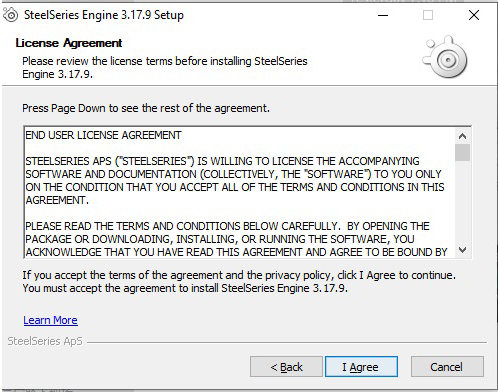The width and height of the screenshot is (498, 392).
Task: Open the SteelSeries title bar system icon
Action: 10,15
